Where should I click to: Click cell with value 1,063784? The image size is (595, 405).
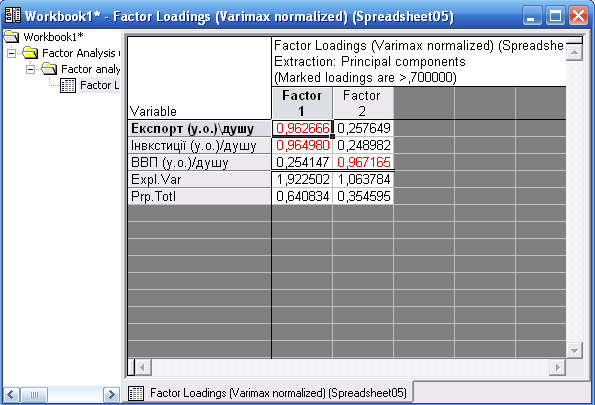coord(363,180)
